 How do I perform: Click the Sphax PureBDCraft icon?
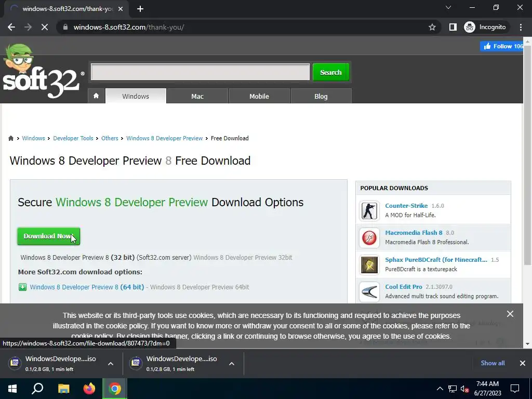point(369,264)
